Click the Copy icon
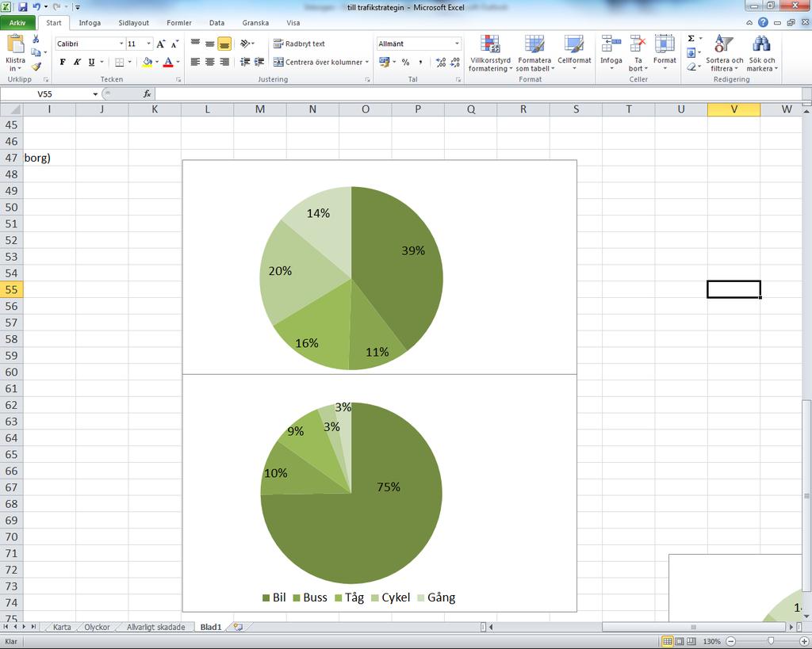This screenshot has width=812, height=649. click(x=36, y=52)
